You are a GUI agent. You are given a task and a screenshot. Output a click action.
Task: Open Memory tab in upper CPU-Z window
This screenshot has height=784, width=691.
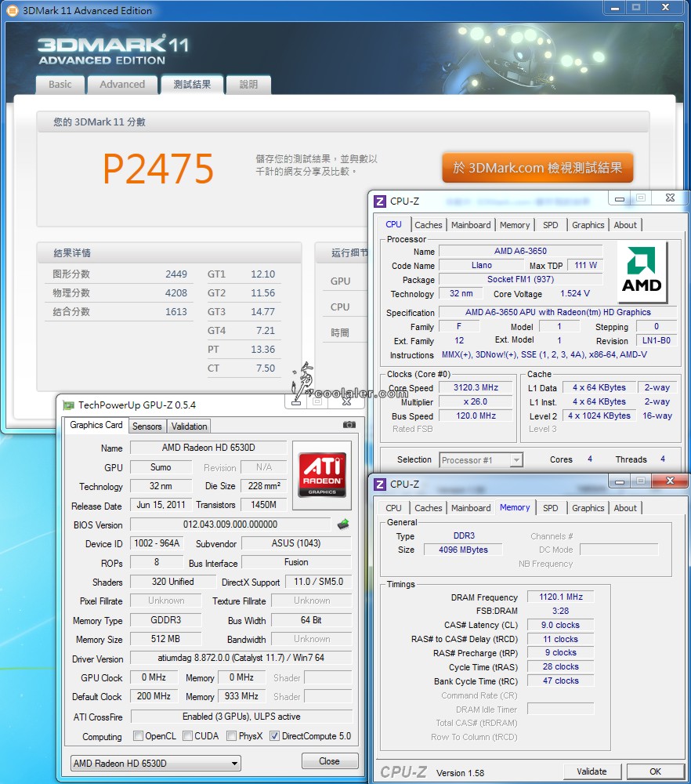(515, 225)
